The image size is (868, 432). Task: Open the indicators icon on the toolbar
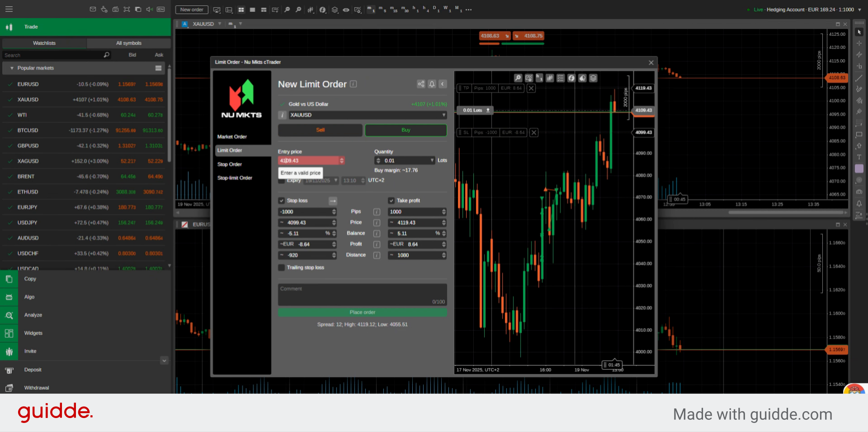(x=323, y=9)
